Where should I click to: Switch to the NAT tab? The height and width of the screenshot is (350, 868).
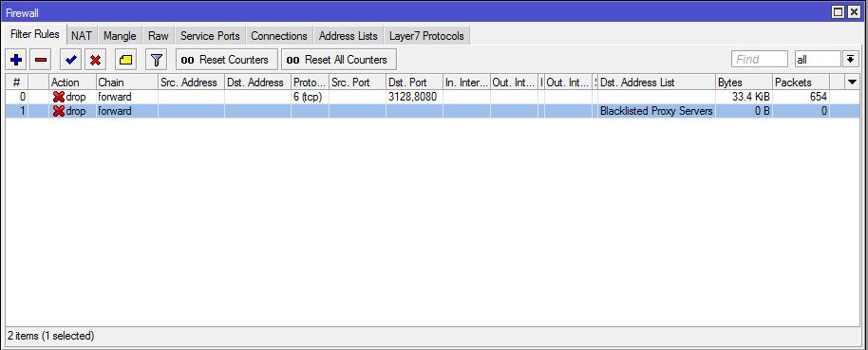click(x=82, y=36)
